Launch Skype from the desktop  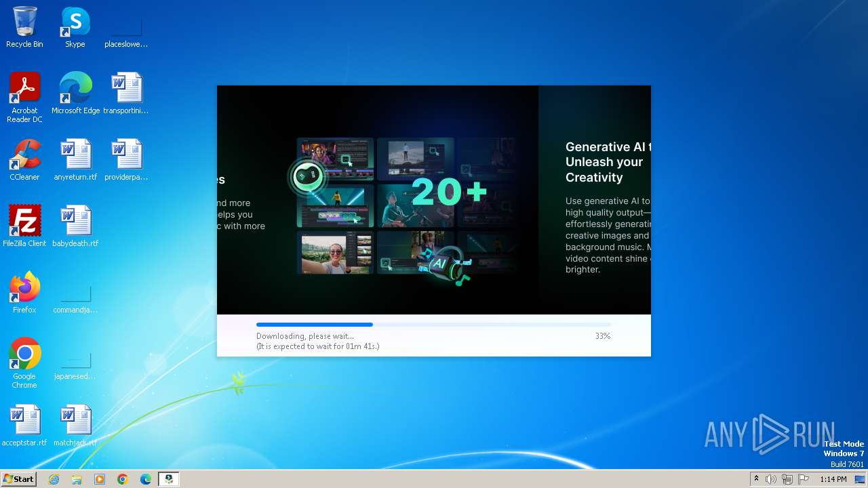pyautogui.click(x=75, y=27)
